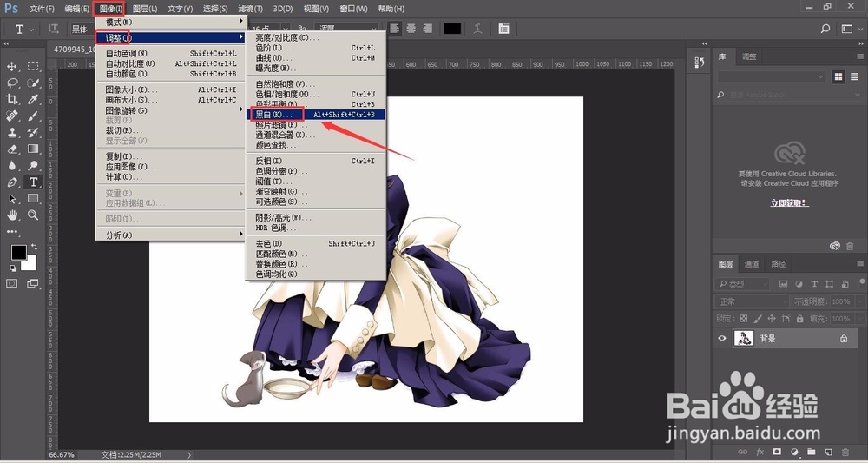Choose 去色(D) desaturate menu item
The image size is (868, 463).
pyautogui.click(x=316, y=244)
